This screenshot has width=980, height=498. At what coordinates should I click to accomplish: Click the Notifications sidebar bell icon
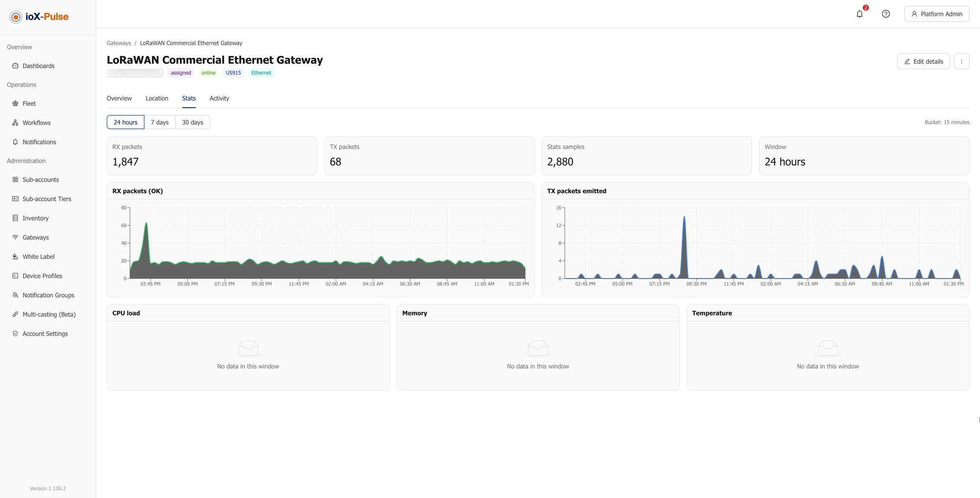pyautogui.click(x=15, y=142)
